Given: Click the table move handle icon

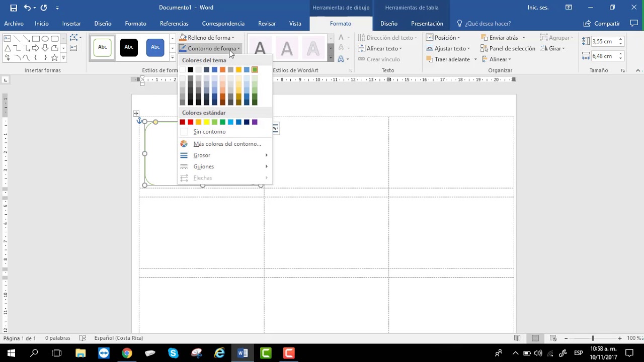Looking at the screenshot, I should (x=136, y=114).
